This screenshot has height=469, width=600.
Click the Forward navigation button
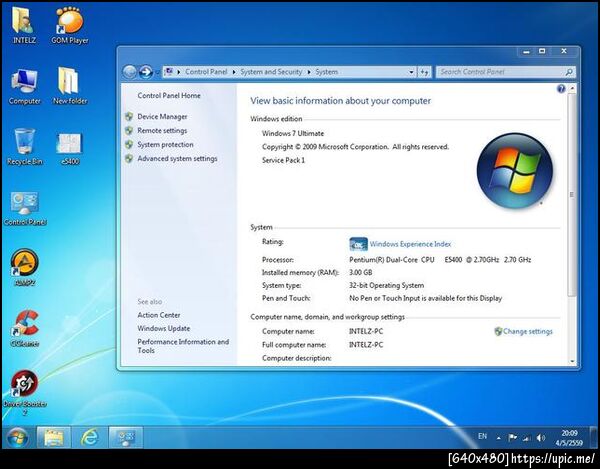[145, 72]
